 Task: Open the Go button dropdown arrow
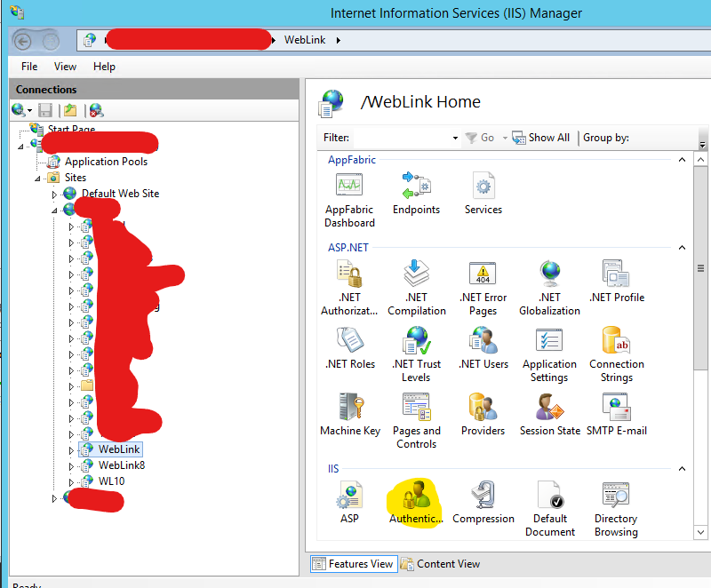click(505, 138)
